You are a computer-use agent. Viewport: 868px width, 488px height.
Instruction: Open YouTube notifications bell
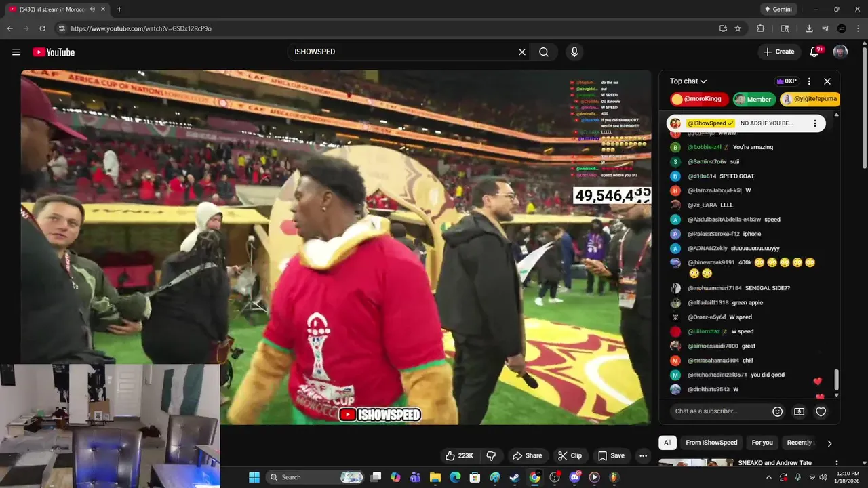tap(816, 52)
